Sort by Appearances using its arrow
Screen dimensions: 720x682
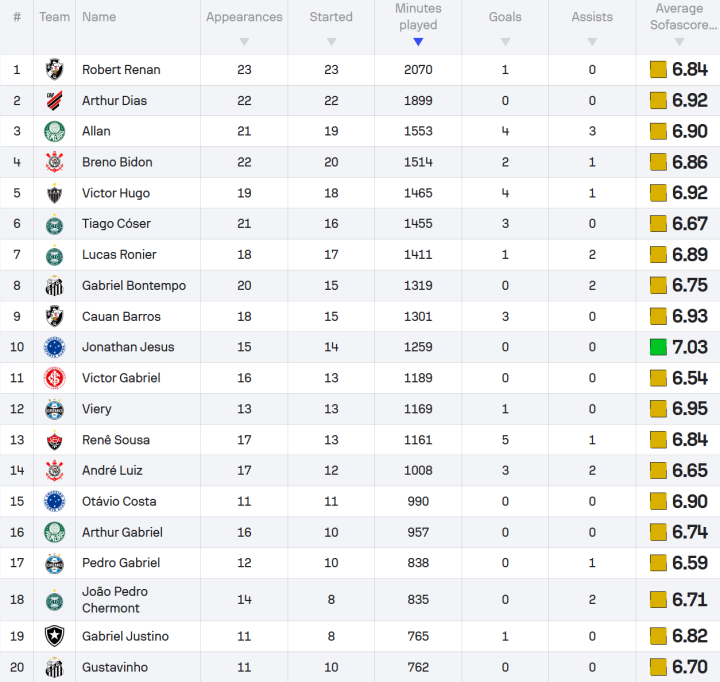244,42
